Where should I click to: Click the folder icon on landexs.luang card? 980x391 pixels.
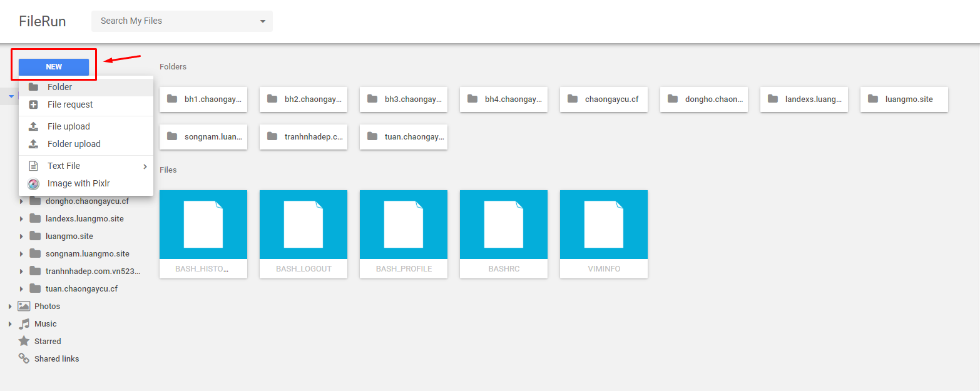(773, 99)
